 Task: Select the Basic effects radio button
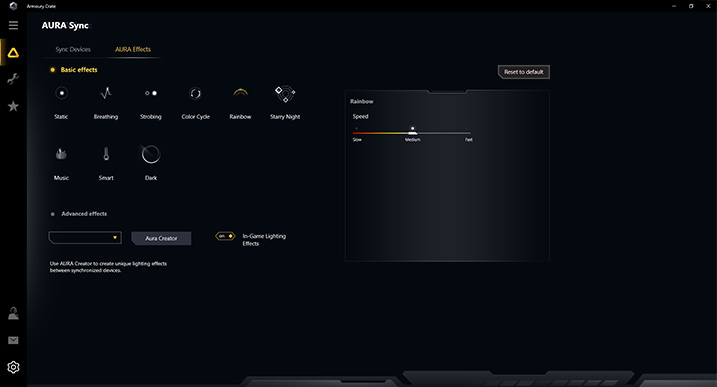click(x=53, y=70)
